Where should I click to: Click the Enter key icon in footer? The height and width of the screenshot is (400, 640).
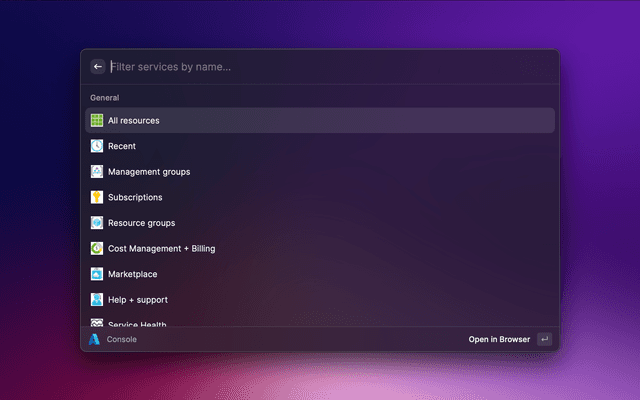[544, 339]
